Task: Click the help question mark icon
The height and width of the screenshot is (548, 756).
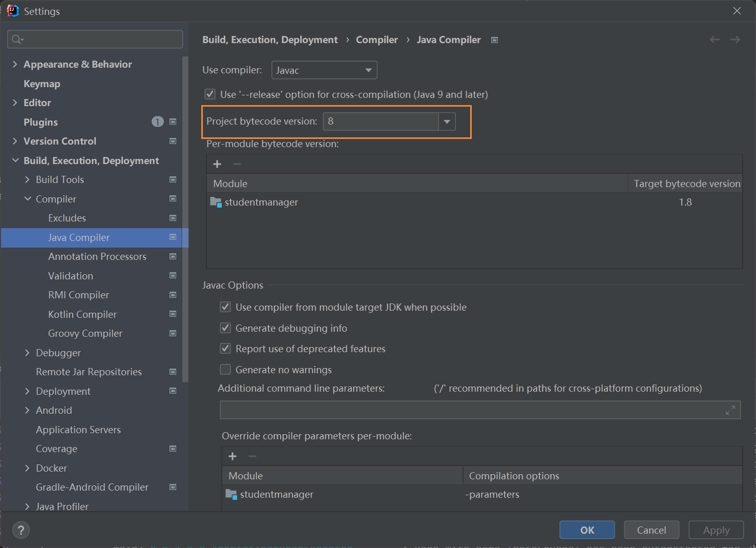Action: point(21,530)
